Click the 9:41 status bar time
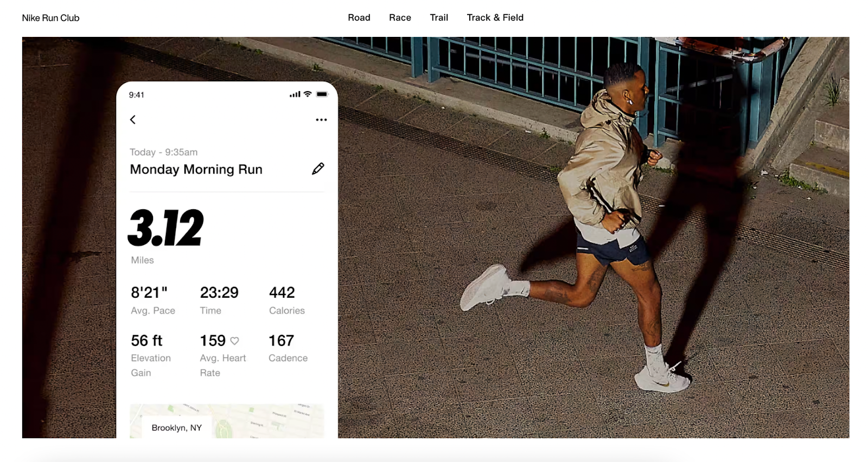The image size is (868, 462). tap(137, 95)
